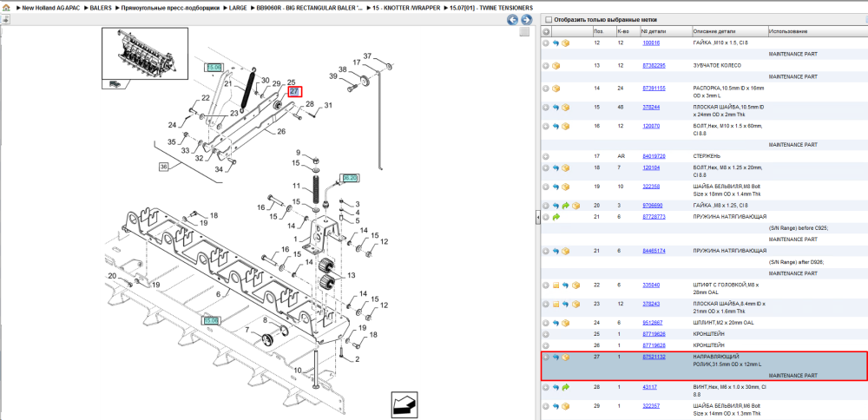Select callout 11 spring in the diagram
The height and width of the screenshot is (420, 868).
click(x=296, y=186)
